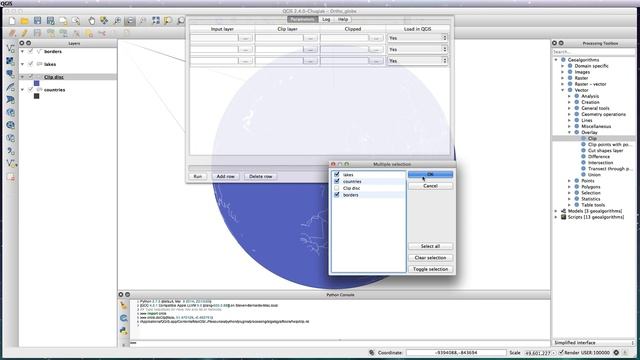Click Python console clear icon

click(124, 305)
